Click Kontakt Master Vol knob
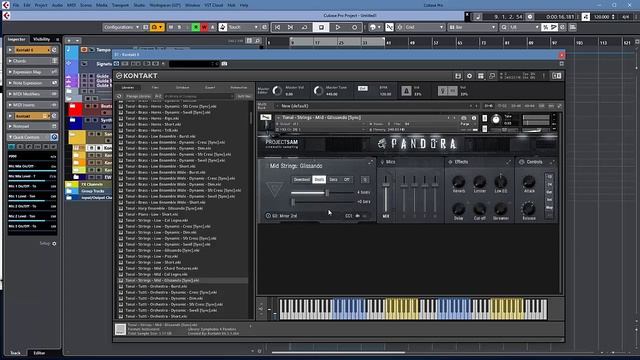Screen dimensions: 640x360 [277, 91]
